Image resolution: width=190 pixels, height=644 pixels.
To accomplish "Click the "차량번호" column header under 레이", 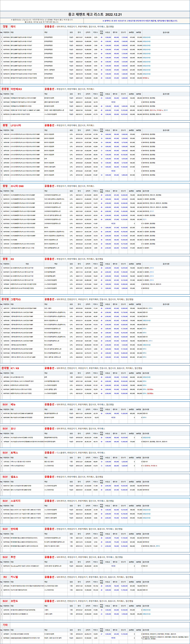I will click(x=6, y=33).
